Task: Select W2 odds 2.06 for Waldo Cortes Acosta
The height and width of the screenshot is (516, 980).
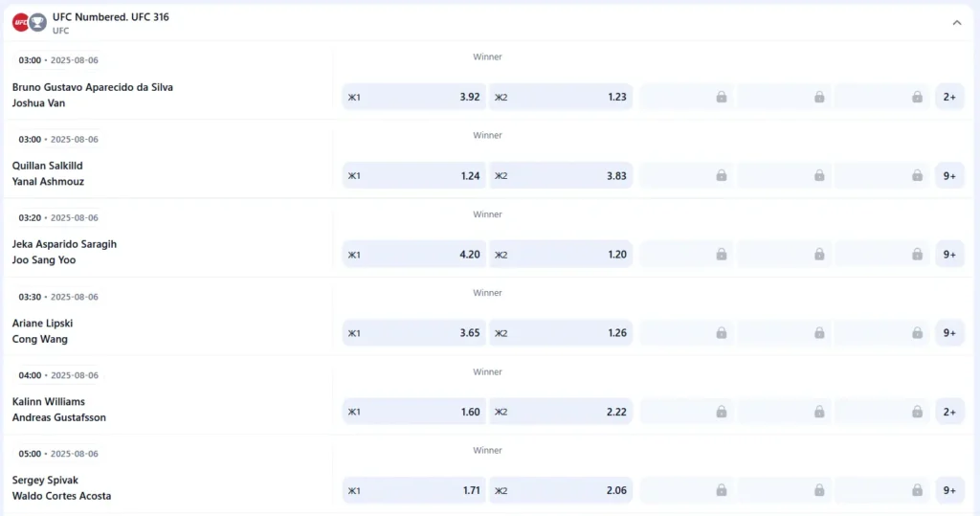Action: tap(561, 490)
